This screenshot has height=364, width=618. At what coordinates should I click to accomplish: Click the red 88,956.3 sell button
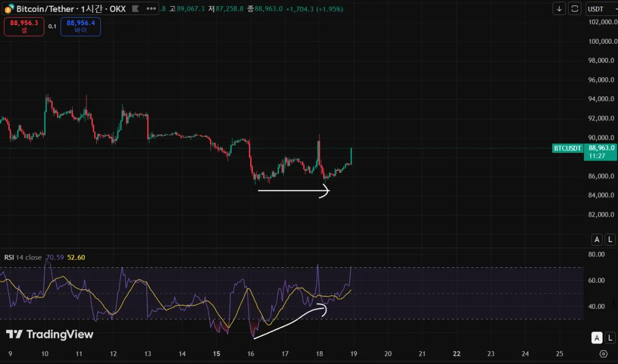24,26
